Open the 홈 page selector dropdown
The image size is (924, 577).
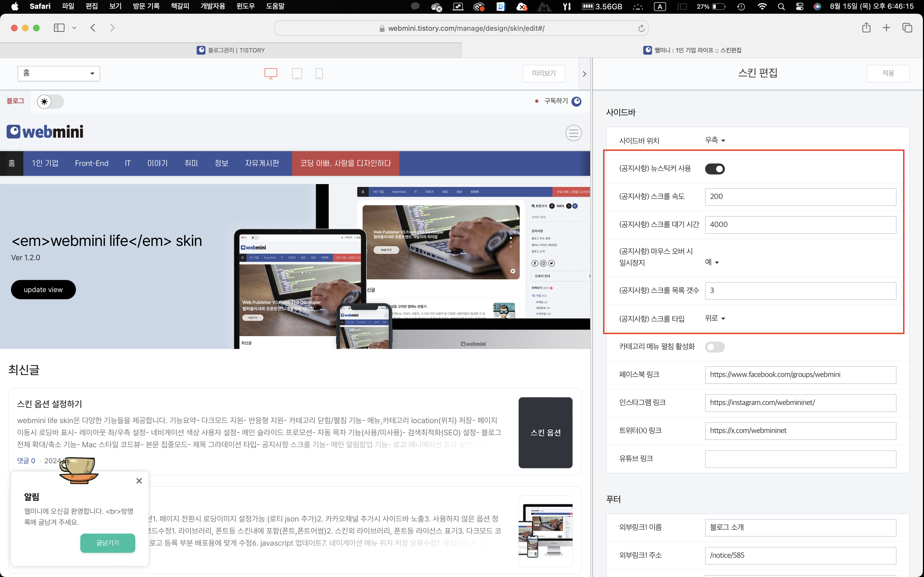pos(59,73)
